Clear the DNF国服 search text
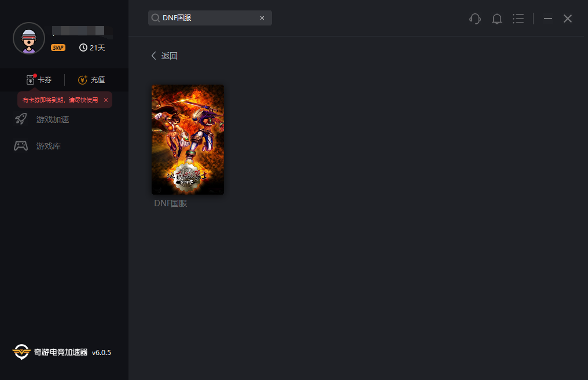Image resolution: width=588 pixels, height=380 pixels. click(262, 18)
